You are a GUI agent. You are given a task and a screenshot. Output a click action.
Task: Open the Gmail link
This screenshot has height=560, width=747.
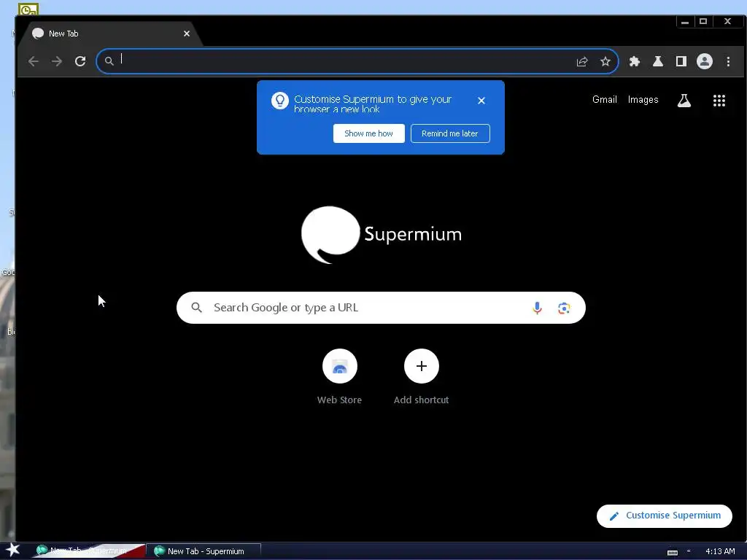[605, 99]
